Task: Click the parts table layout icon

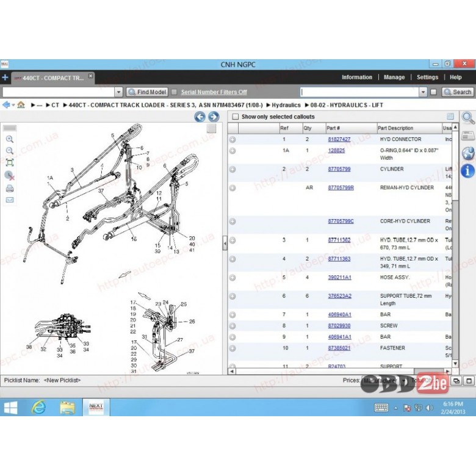Action: pos(450,117)
